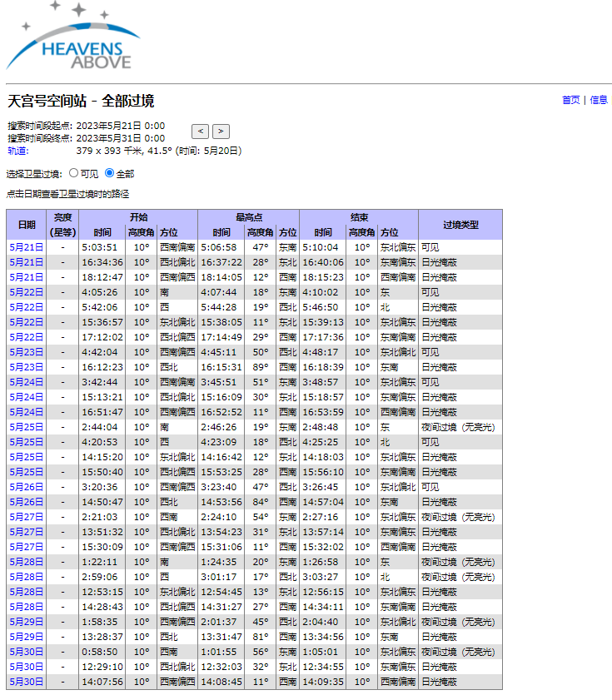Image resolution: width=612 pixels, height=700 pixels.
Task: Open 5月24日 pass starting 16:51:47
Action: coord(27,412)
